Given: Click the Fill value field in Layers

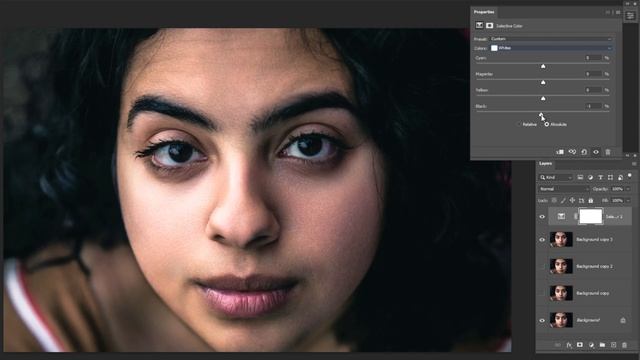Looking at the screenshot, I should (617, 200).
